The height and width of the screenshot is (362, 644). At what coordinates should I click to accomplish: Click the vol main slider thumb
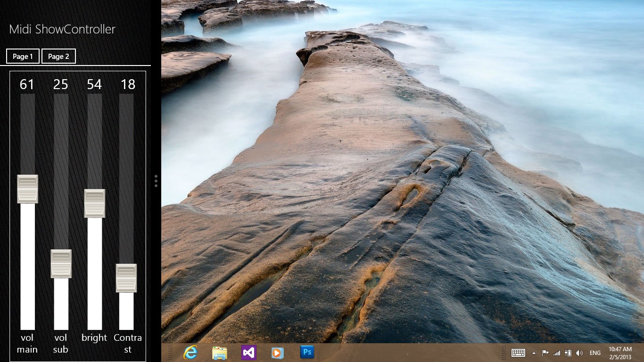[27, 189]
